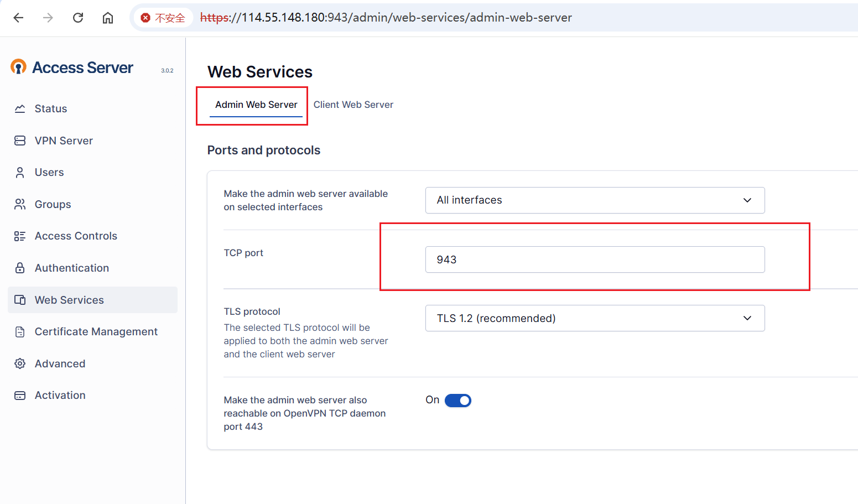Click the Certificate Management document icon

20,332
